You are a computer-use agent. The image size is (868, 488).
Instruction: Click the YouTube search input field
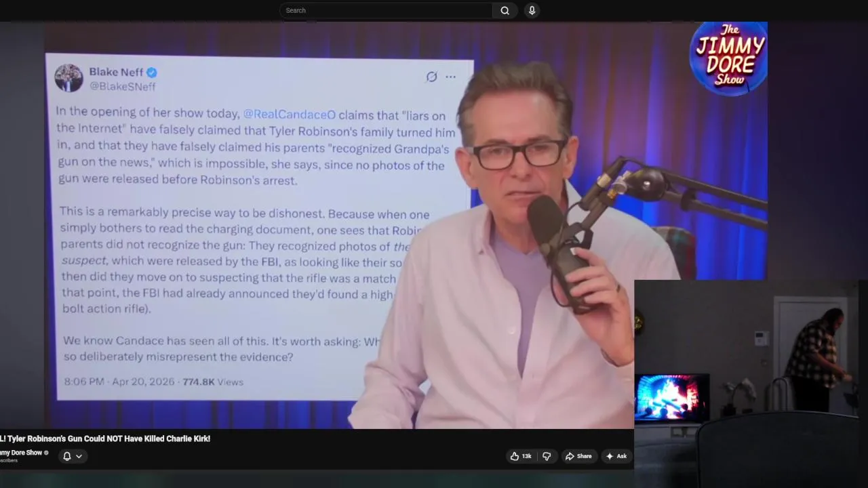click(x=386, y=10)
